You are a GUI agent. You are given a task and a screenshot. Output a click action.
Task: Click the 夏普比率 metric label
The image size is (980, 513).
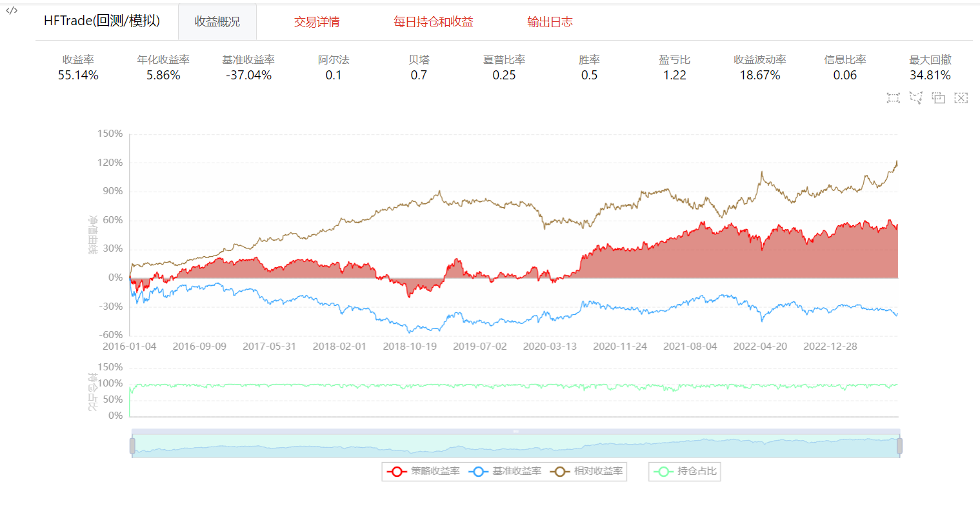(504, 60)
